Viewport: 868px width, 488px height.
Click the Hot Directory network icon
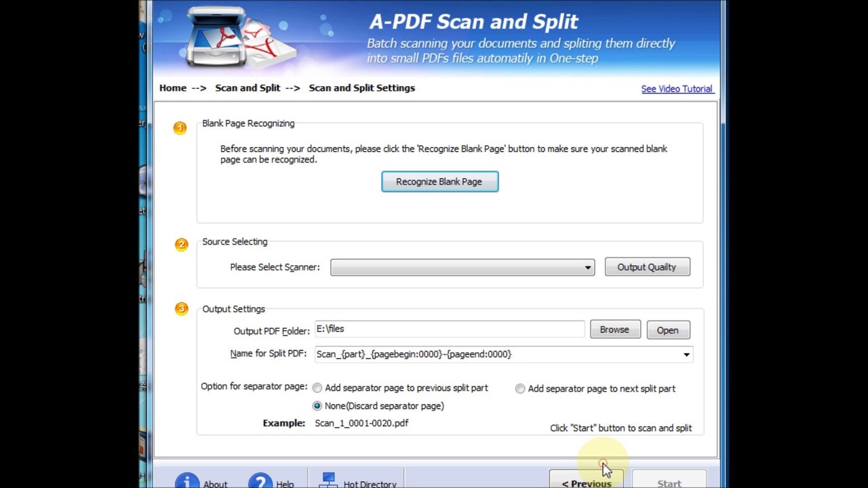(x=328, y=480)
